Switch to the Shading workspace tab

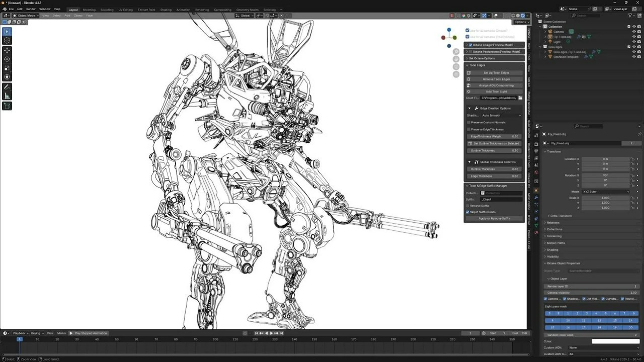[x=166, y=9]
